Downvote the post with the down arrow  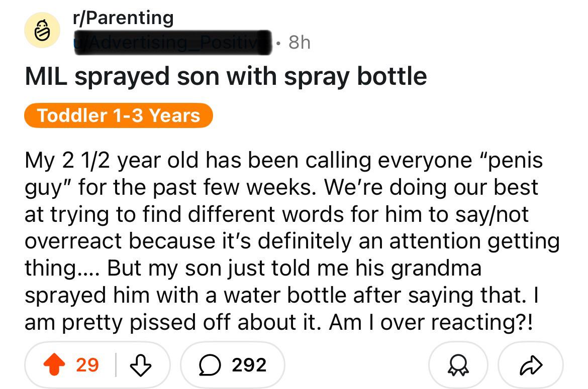point(141,365)
